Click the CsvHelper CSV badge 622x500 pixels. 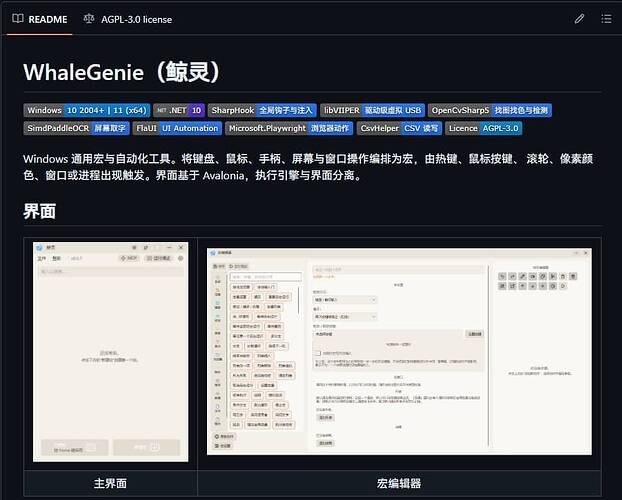(x=399, y=128)
